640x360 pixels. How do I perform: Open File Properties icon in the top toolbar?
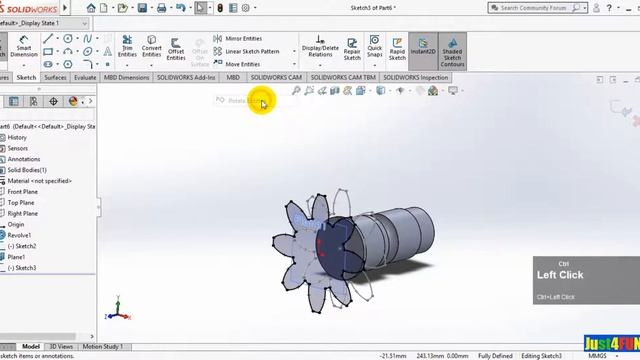coord(233,8)
